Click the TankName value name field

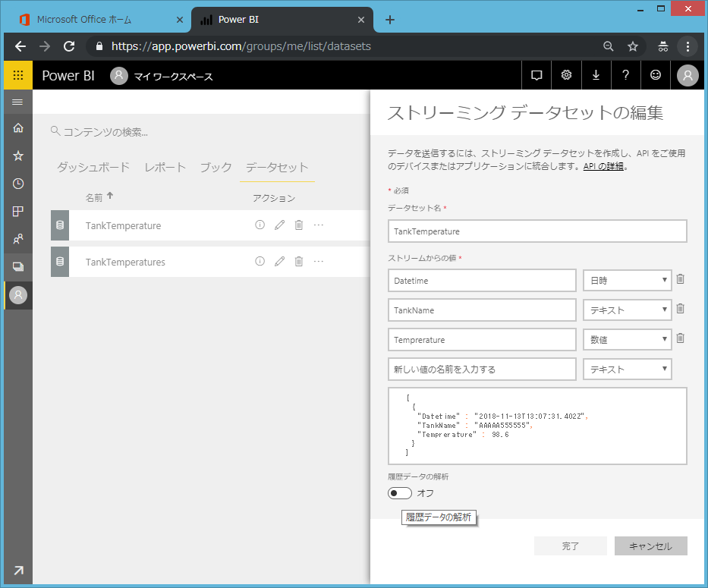(x=482, y=310)
